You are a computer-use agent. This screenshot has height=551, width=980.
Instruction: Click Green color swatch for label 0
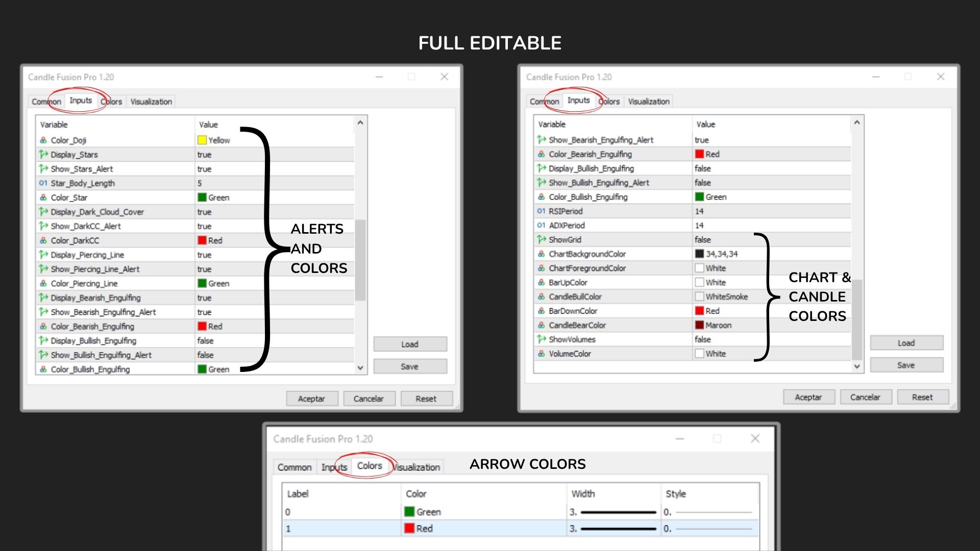[409, 512]
